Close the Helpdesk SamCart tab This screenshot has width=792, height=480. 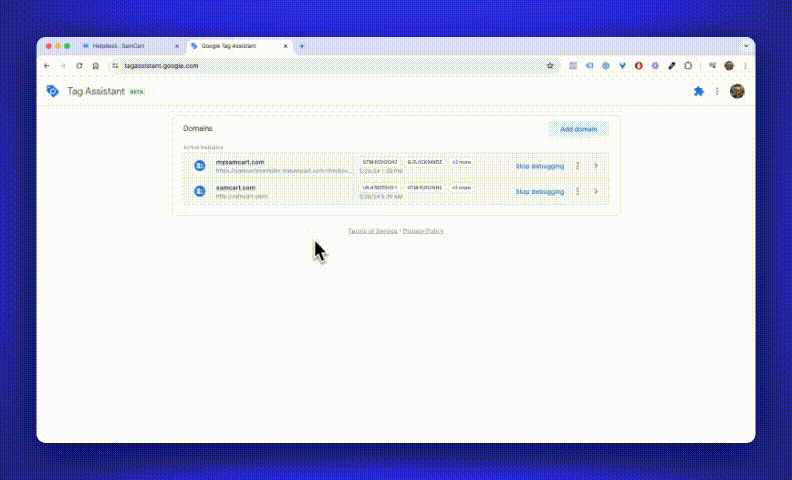point(177,46)
